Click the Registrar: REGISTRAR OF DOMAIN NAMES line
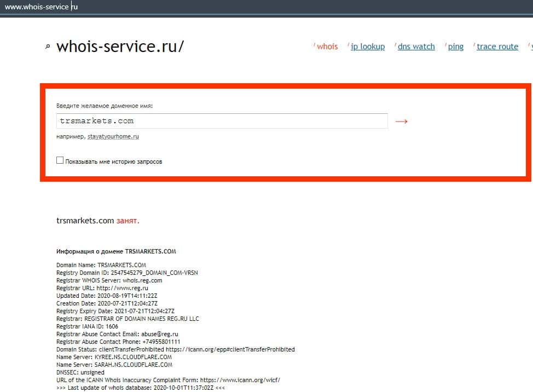This screenshot has height=392, width=533. point(128,319)
